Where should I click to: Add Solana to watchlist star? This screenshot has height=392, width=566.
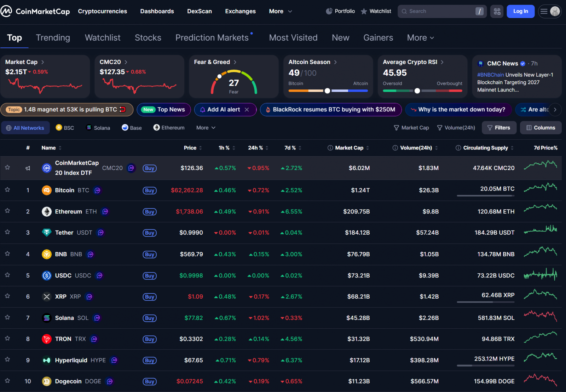point(7,317)
